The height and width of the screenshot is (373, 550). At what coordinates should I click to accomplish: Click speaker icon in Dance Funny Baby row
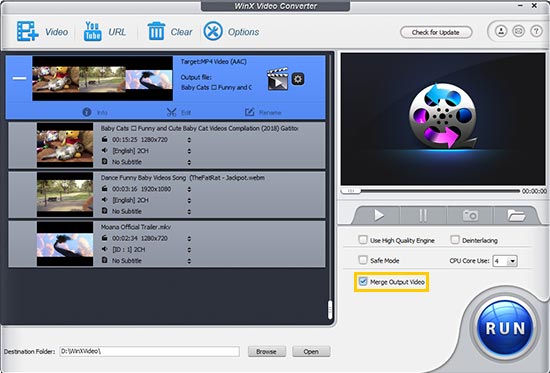click(105, 200)
